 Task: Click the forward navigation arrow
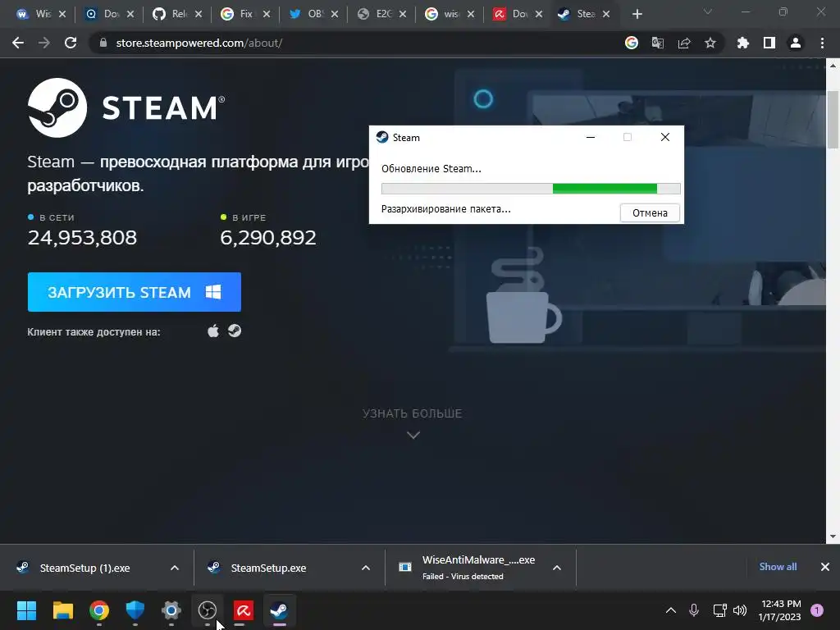click(x=44, y=43)
